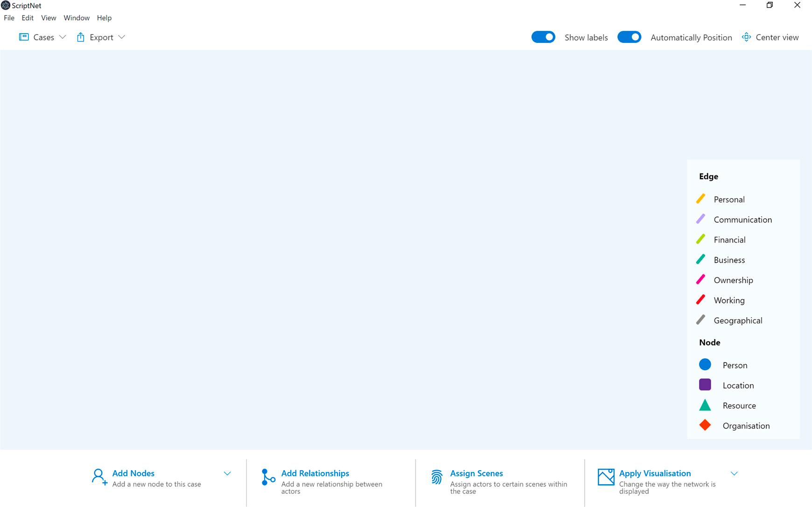Open the Help menu

[105, 18]
